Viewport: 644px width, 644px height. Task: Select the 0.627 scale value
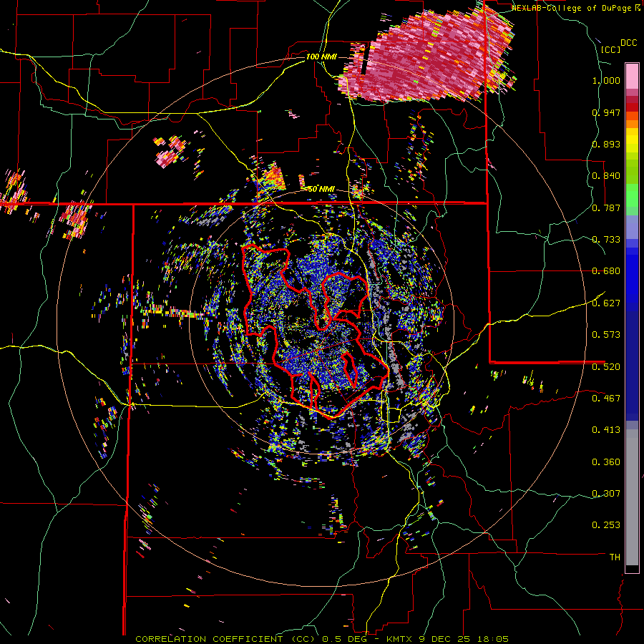[x=606, y=303]
